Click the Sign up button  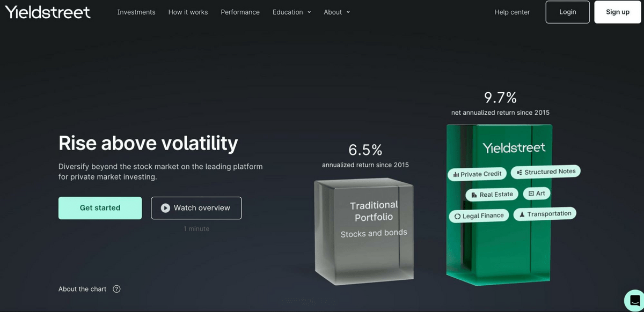point(618,12)
